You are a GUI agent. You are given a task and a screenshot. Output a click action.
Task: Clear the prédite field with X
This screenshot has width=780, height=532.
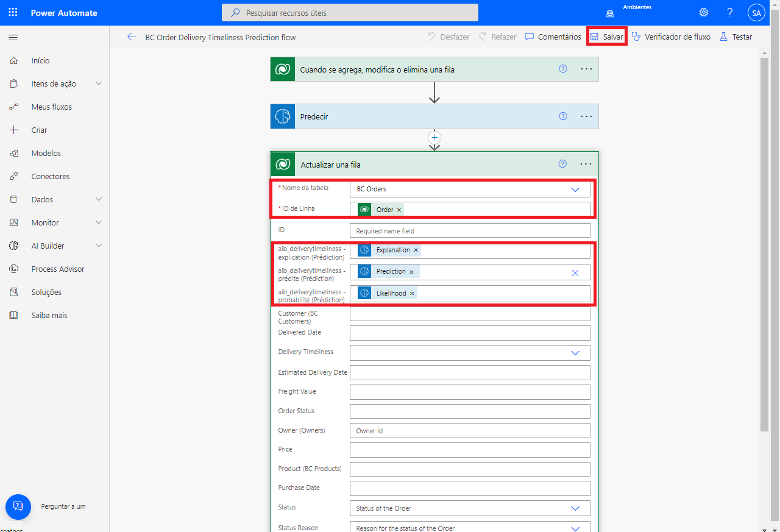(x=575, y=272)
